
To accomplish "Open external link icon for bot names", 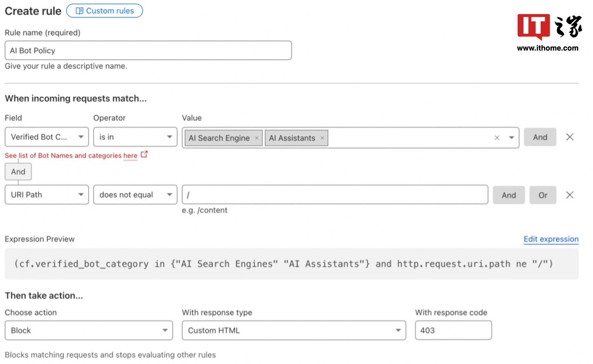I will click(144, 154).
